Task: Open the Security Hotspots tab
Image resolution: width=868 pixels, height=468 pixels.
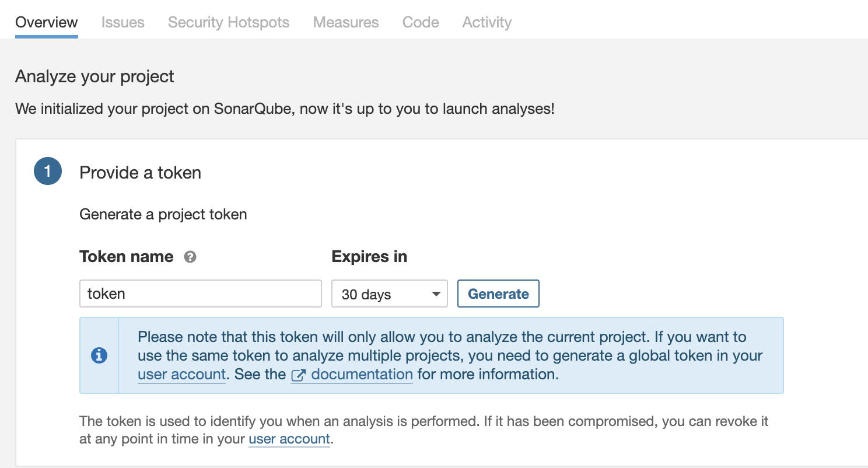Action: (228, 22)
